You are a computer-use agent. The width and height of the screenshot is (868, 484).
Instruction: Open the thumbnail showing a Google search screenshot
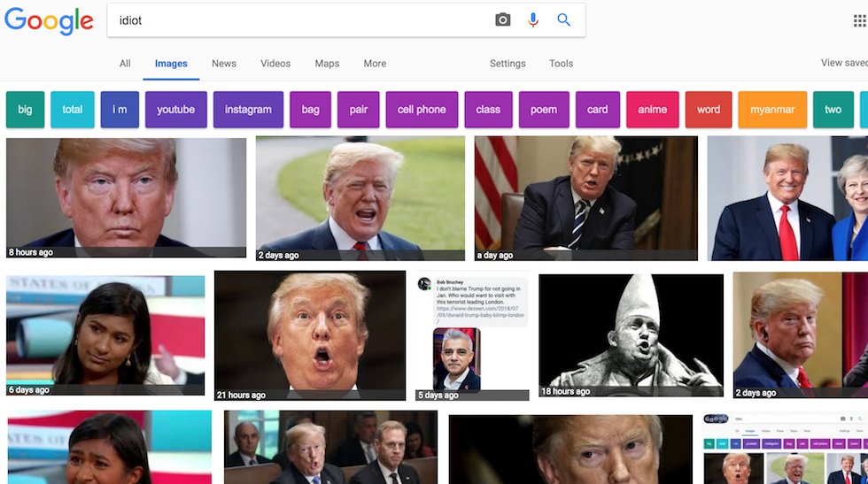click(785, 449)
